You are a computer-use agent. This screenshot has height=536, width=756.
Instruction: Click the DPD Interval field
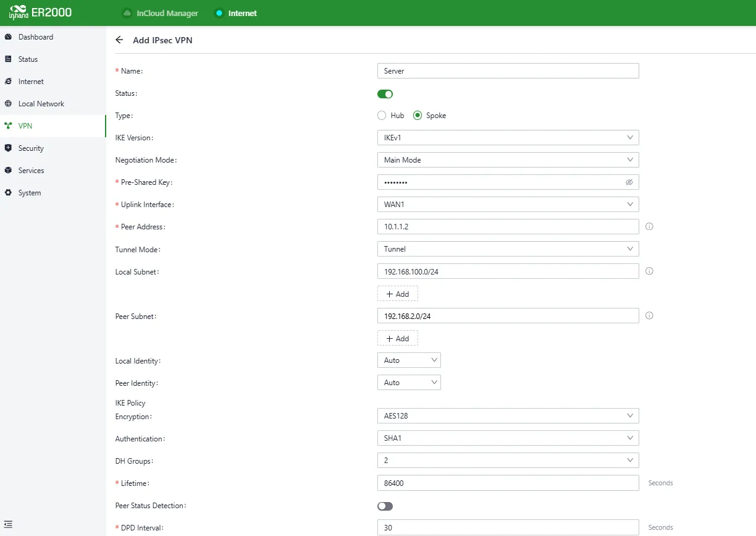(508, 527)
